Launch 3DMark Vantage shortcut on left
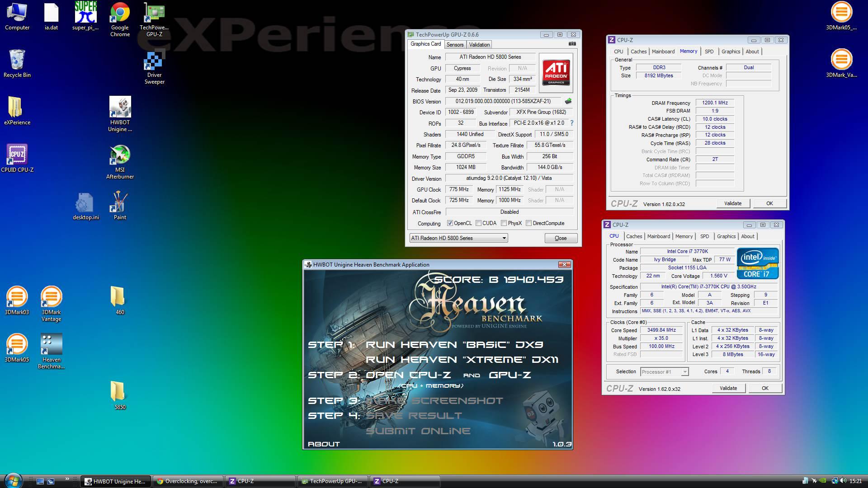Viewport: 868px width, 488px height. (51, 304)
